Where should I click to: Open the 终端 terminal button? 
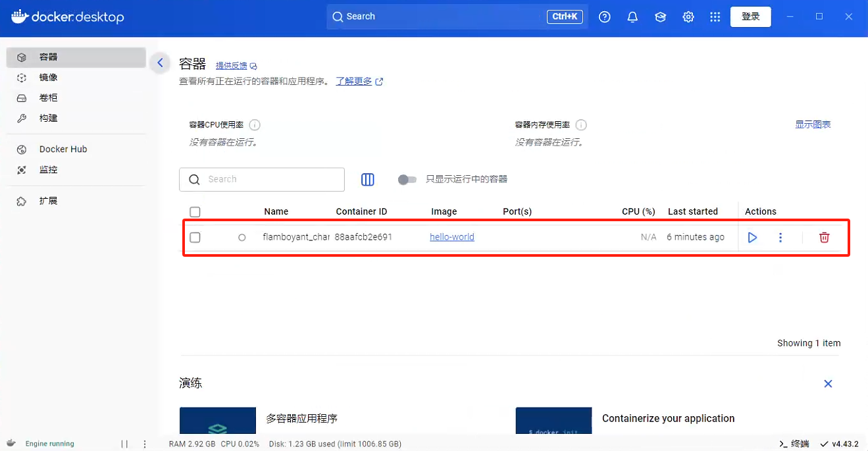click(794, 444)
